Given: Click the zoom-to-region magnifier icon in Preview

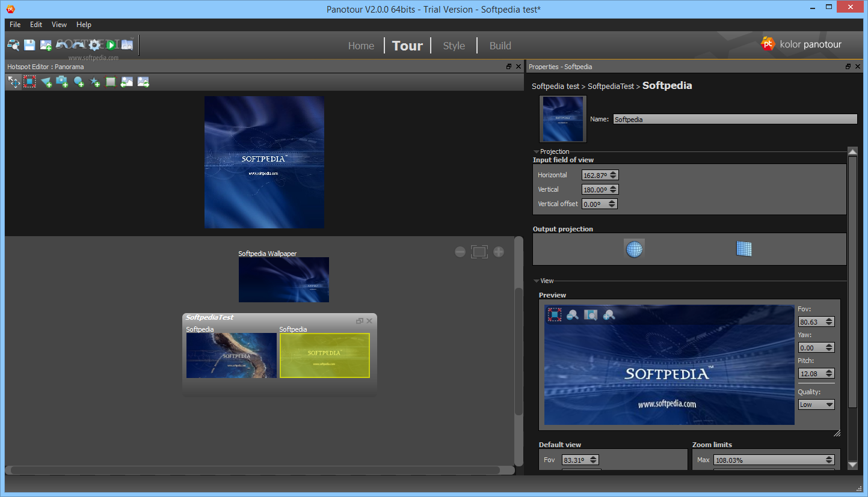Looking at the screenshot, I should (591, 314).
